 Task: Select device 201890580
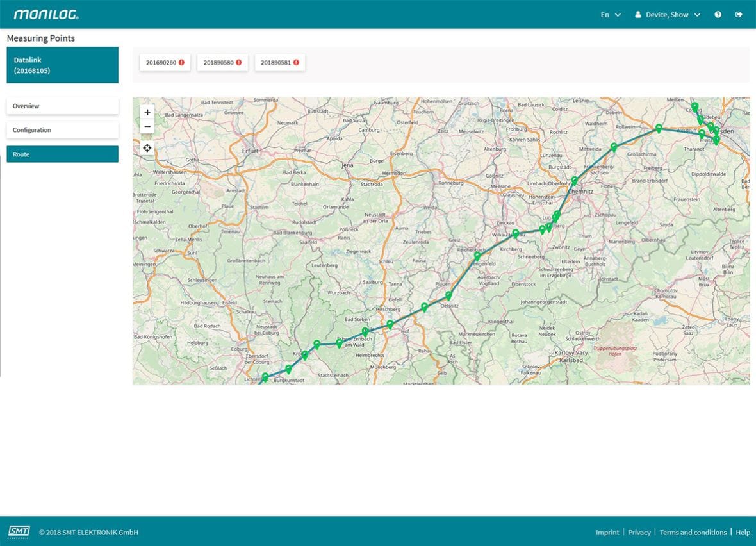click(x=222, y=63)
